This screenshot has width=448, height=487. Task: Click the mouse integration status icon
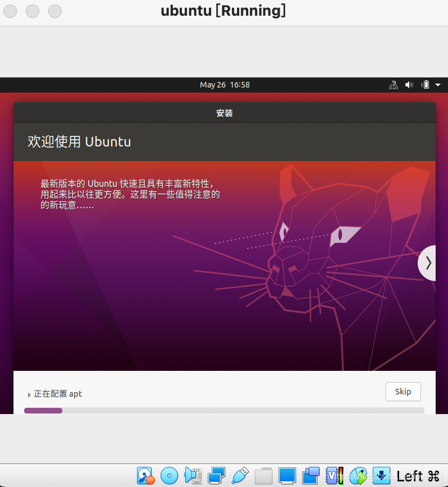click(x=358, y=476)
